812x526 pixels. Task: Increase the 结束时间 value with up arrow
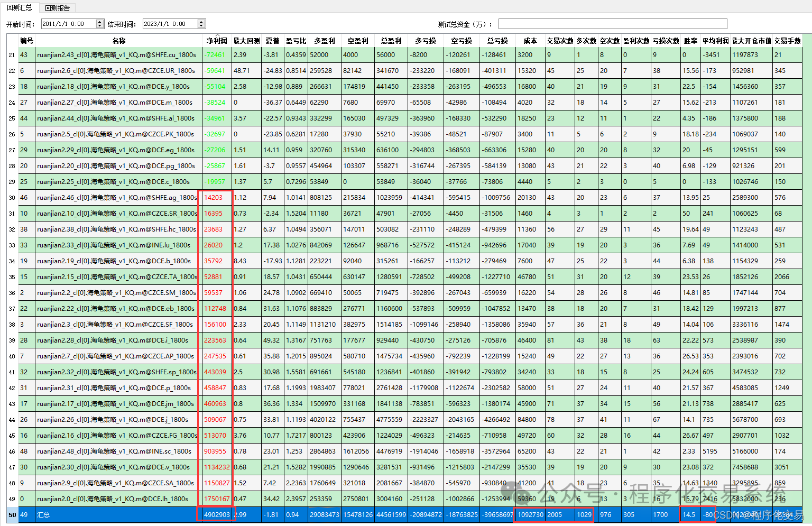[x=201, y=22]
